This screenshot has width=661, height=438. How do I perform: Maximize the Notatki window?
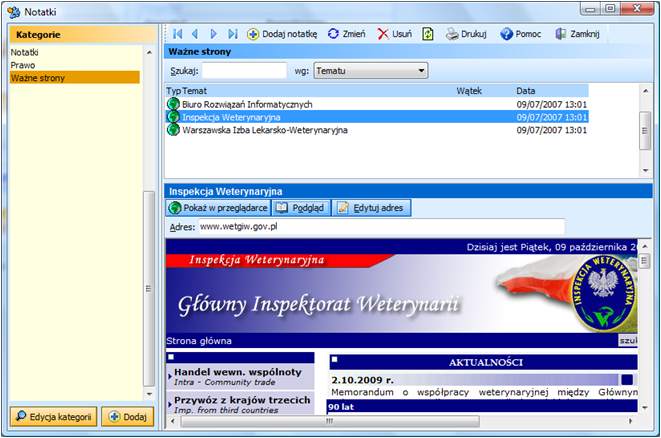610,9
